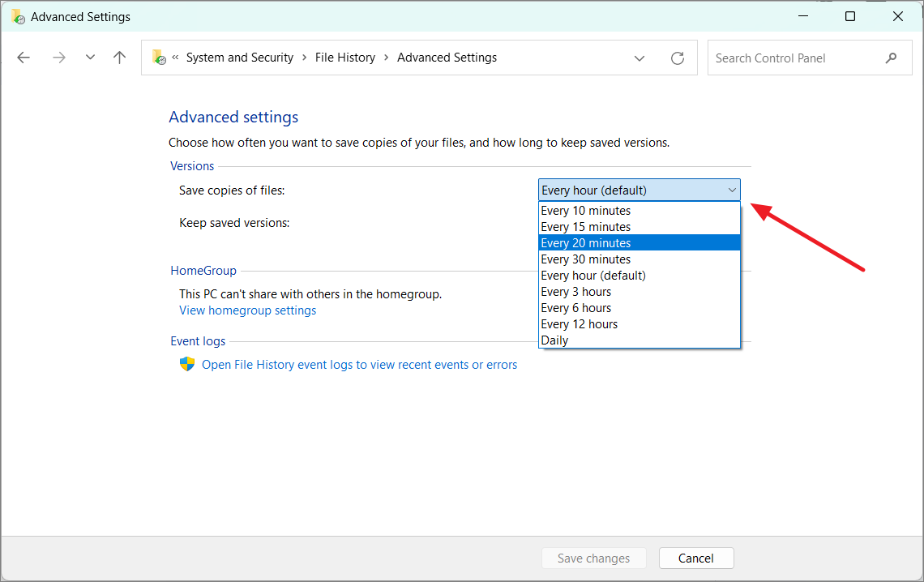The height and width of the screenshot is (582, 924).
Task: Collapse the Save copies of files dropdown
Action: (x=732, y=190)
